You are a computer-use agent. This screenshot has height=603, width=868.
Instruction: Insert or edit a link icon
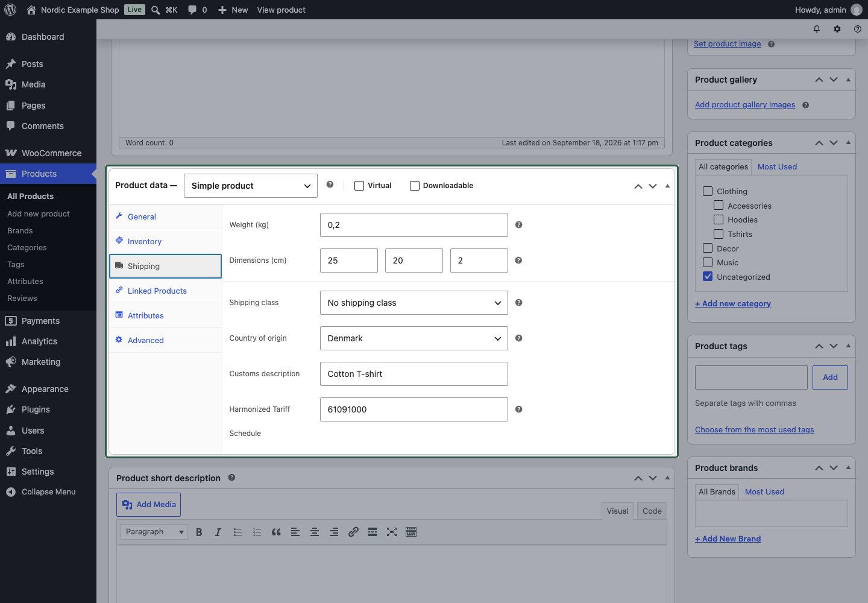tap(353, 532)
